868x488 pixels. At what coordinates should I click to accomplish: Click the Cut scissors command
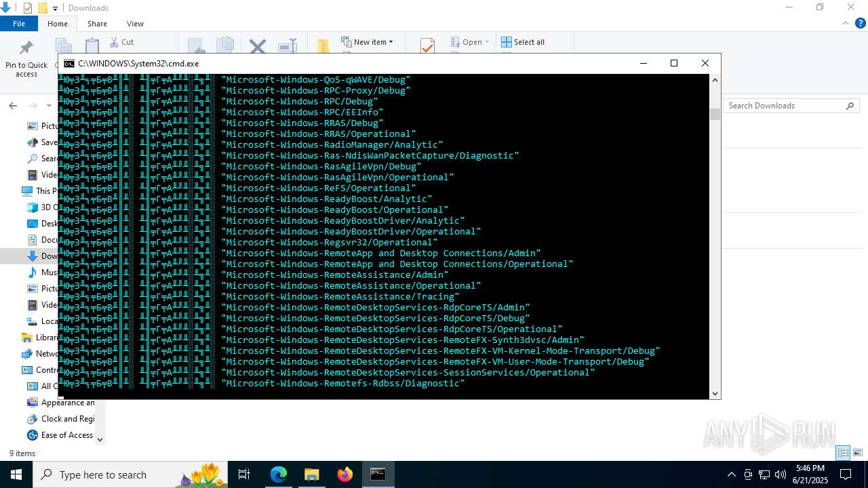[x=122, y=42]
